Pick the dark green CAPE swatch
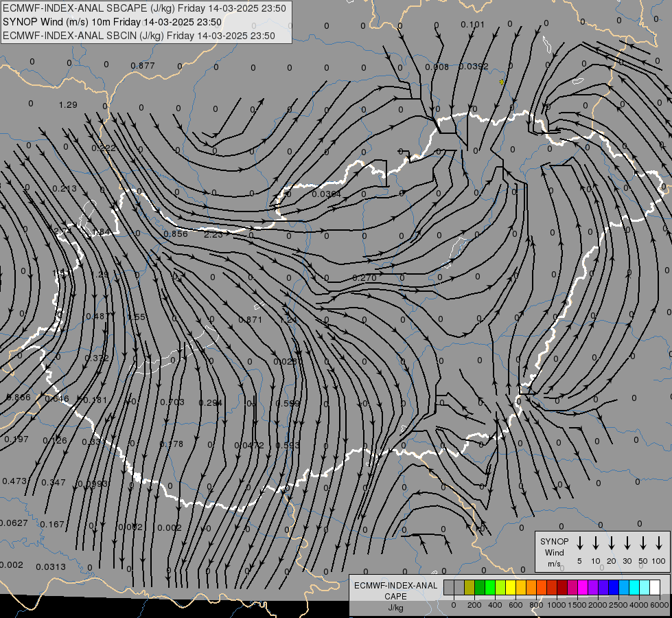 point(480,587)
